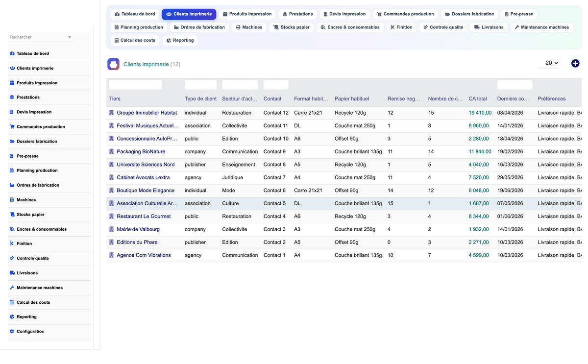Click the CA value 19 410,00
This screenshot has width=588, height=364.
[x=480, y=113]
